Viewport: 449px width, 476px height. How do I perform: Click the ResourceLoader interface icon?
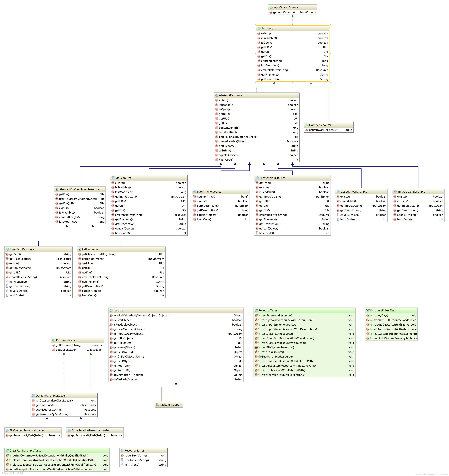(54, 340)
